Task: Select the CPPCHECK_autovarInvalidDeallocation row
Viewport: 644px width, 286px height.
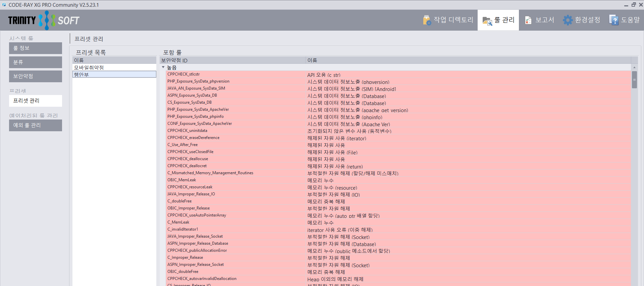Action: 398,279
